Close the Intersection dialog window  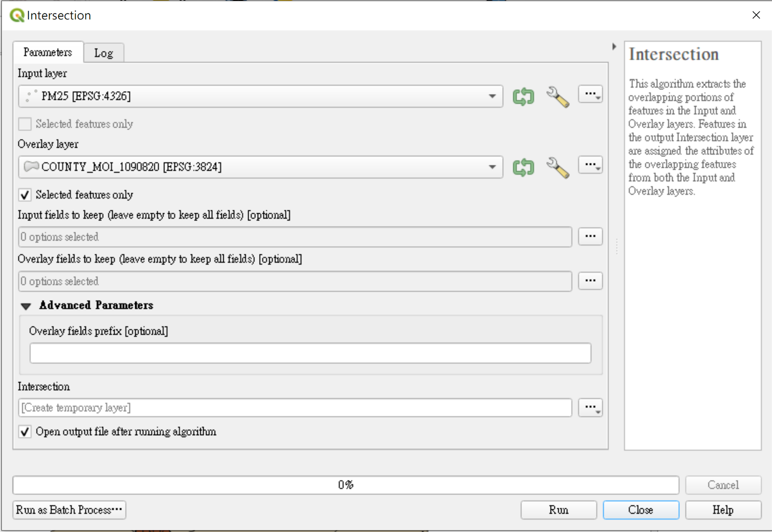(x=756, y=15)
